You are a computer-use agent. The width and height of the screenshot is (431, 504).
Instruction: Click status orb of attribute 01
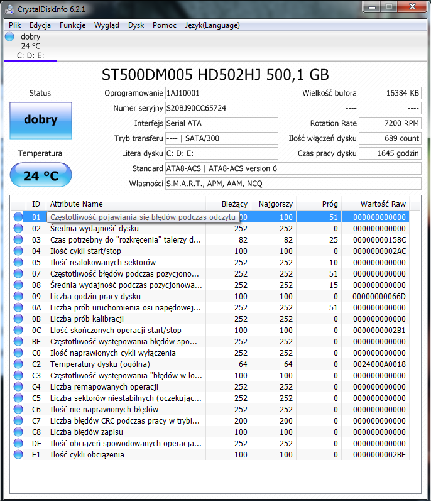pyautogui.click(x=18, y=217)
